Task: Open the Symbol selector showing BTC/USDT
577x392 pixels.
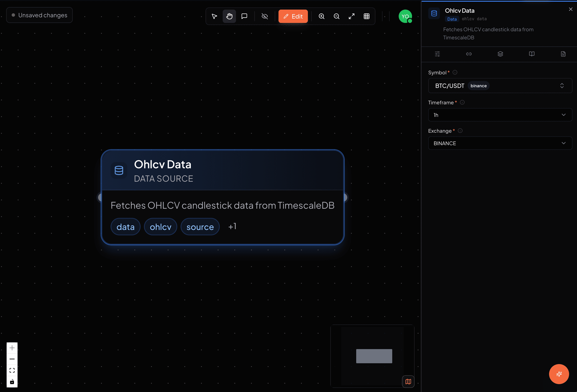Action: pos(500,86)
